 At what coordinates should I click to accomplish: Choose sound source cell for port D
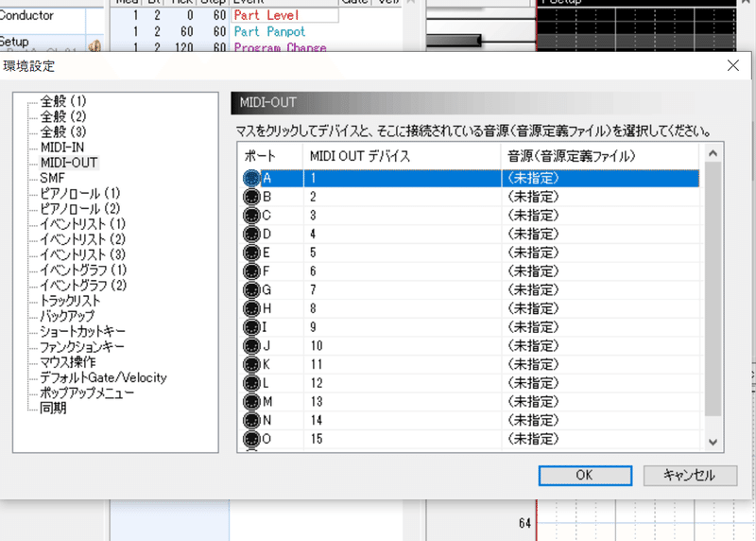pos(600,234)
